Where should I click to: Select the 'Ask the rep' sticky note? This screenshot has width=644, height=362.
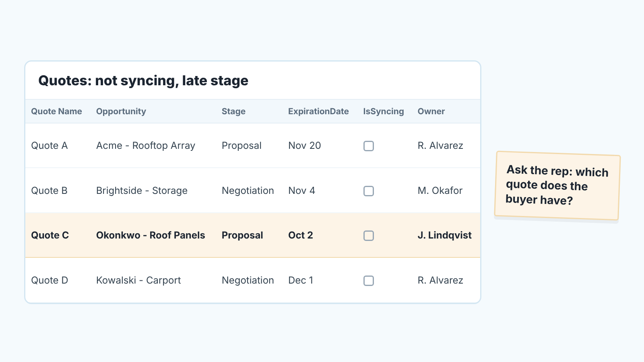pos(557,186)
